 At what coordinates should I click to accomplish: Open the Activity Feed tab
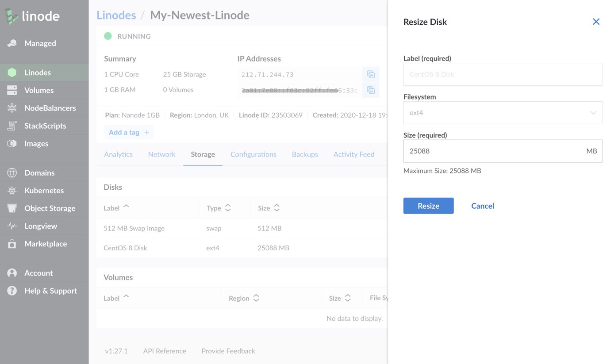pyautogui.click(x=354, y=154)
